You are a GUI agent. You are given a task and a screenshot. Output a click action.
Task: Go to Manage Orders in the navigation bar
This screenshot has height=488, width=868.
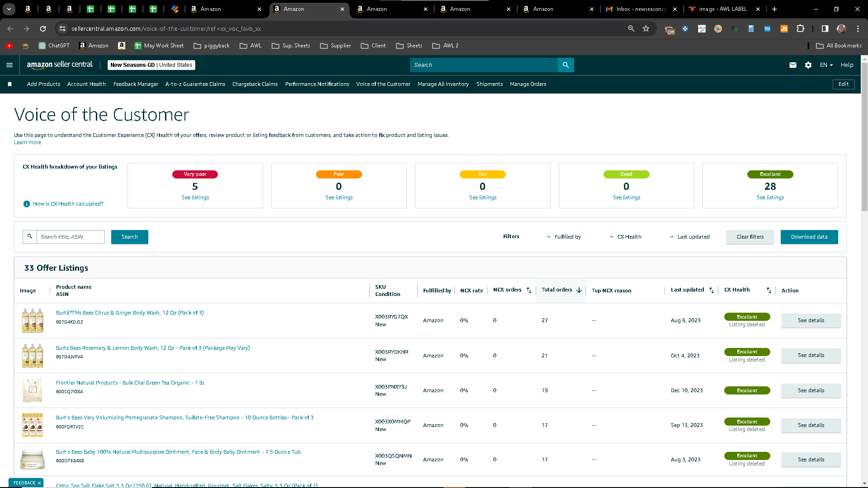[x=528, y=84]
